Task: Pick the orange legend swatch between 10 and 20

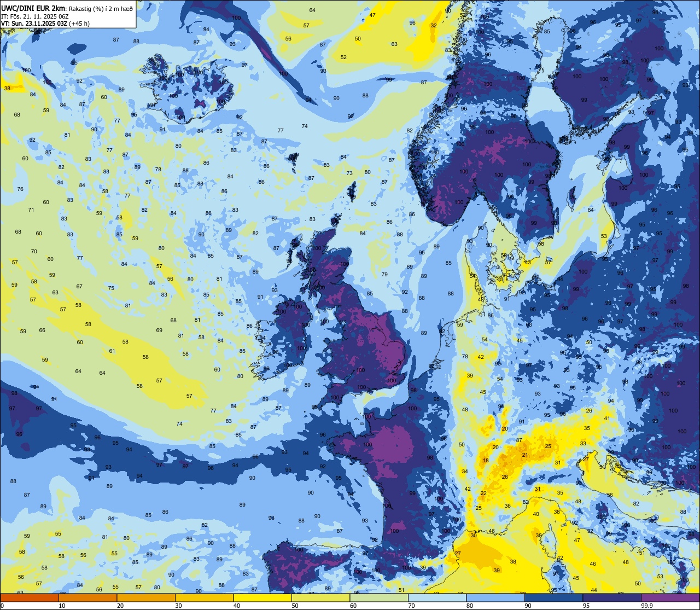Action: coord(87,598)
